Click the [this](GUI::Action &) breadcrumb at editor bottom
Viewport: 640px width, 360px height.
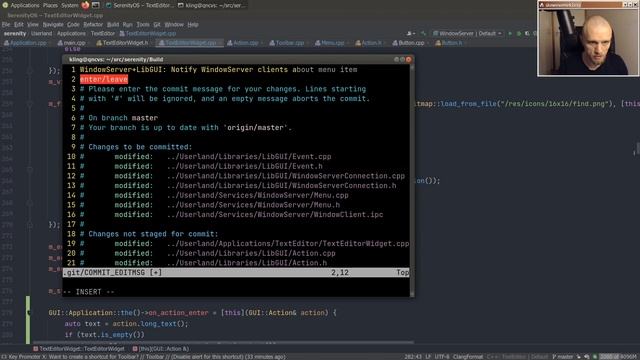click(x=161, y=349)
